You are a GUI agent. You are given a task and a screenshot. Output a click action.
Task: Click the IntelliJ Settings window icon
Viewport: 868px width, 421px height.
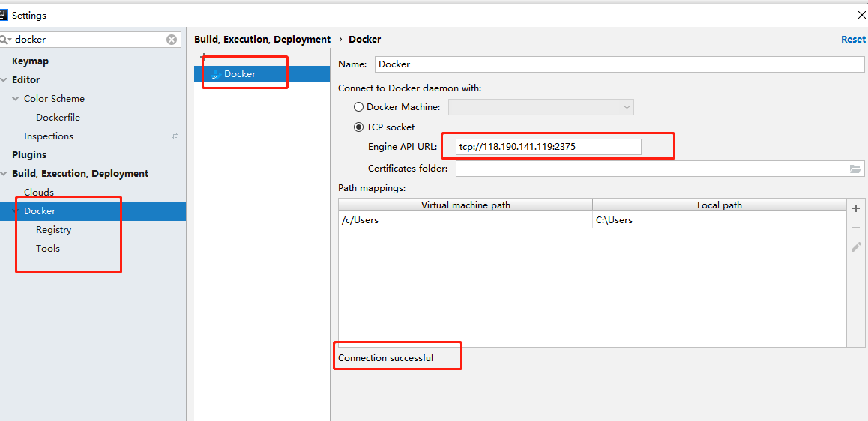pos(4,15)
